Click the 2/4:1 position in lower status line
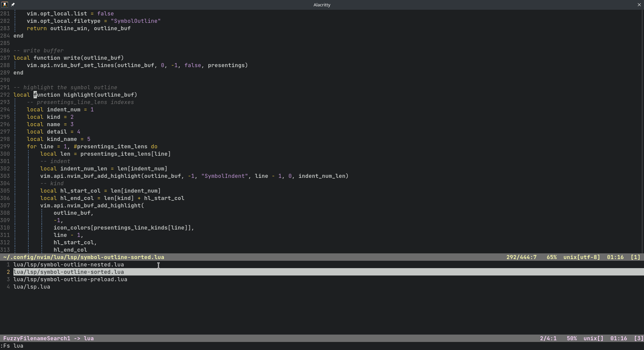The height and width of the screenshot is (350, 644). (x=548, y=339)
